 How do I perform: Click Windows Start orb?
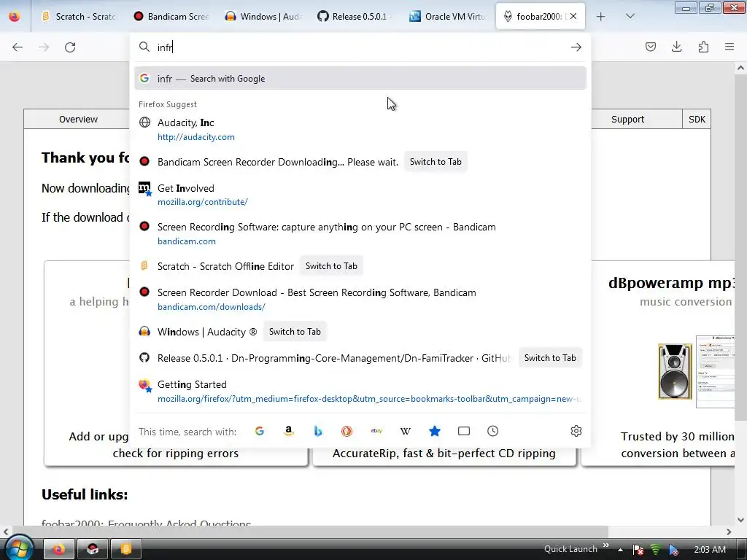pos(18,548)
